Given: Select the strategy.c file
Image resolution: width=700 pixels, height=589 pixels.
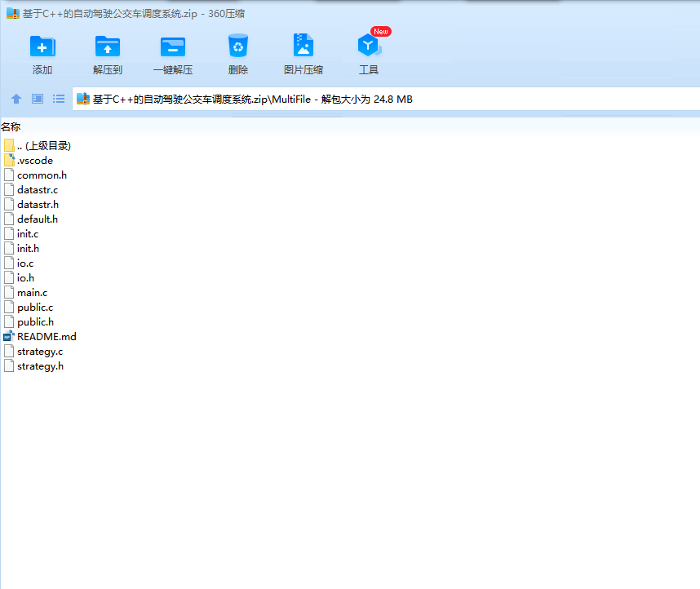Looking at the screenshot, I should (x=33, y=352).
